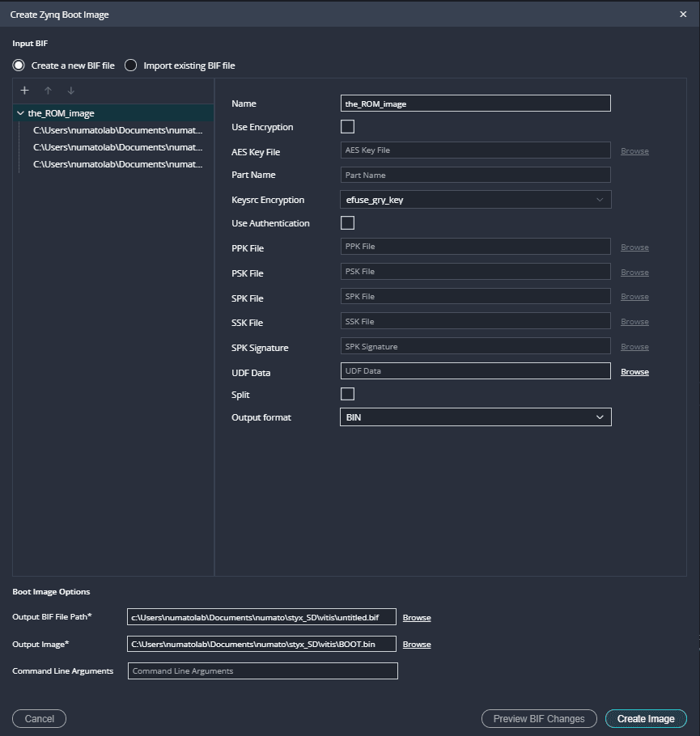Open the Keysrc Encryption dropdown
Screen dimensions: 700x736
point(475,200)
